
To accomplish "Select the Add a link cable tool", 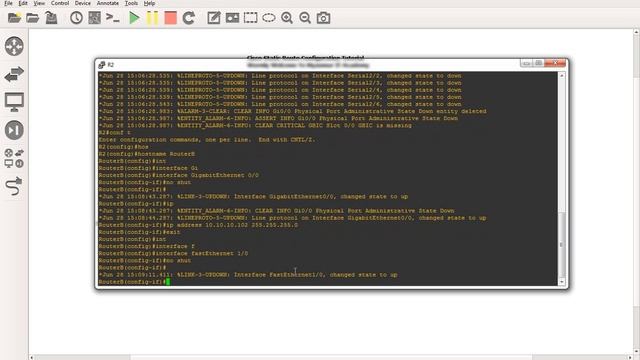I will click(14, 186).
